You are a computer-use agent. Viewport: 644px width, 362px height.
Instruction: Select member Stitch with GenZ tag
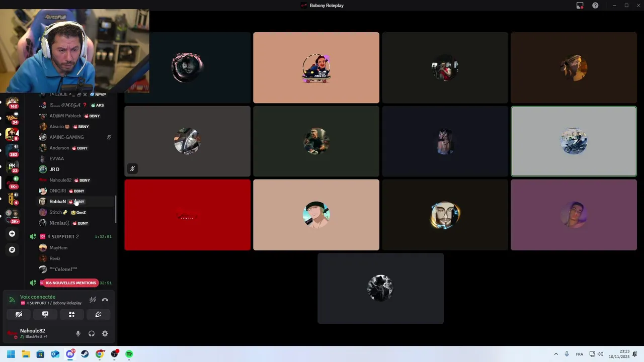click(74, 212)
